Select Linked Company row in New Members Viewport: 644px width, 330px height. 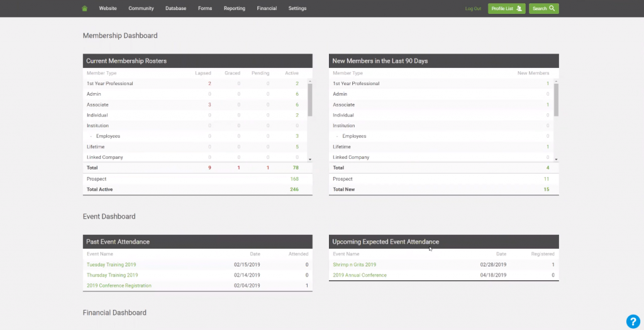441,157
